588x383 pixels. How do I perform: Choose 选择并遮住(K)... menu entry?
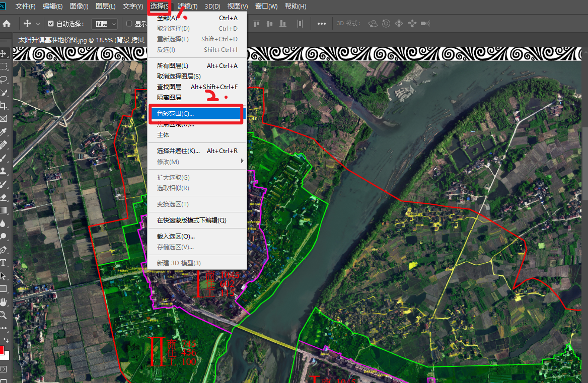[197, 150]
